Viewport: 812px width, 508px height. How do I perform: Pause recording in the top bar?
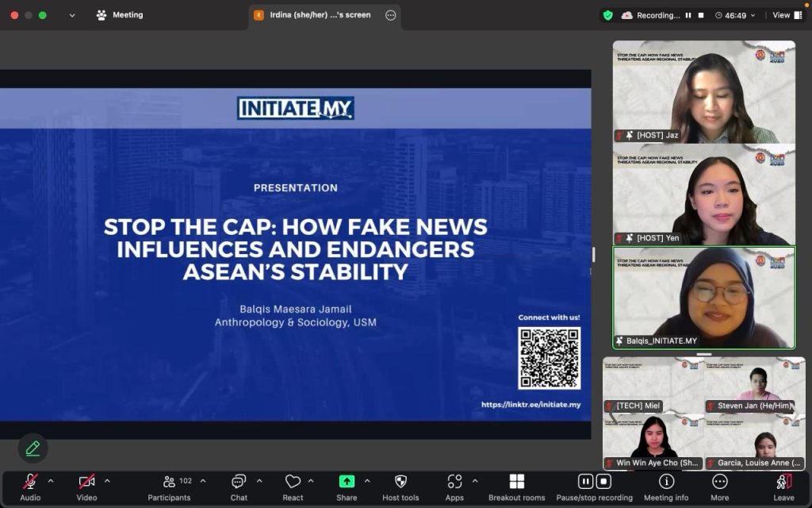pos(688,15)
